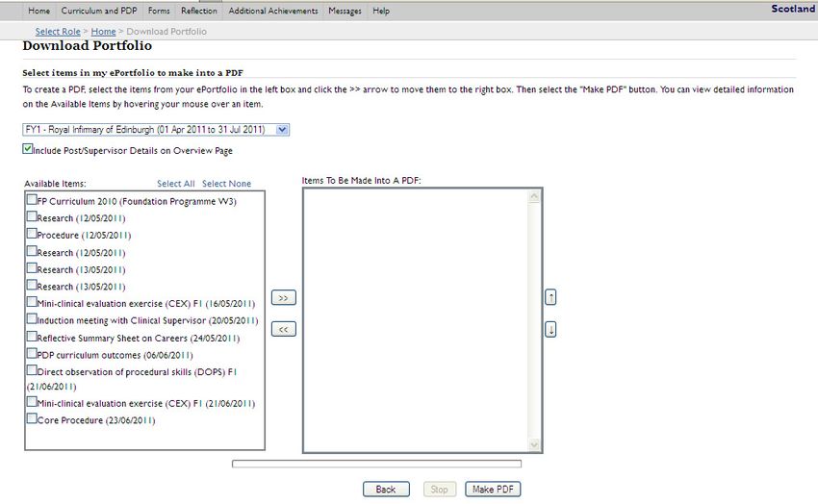The image size is (818, 504).
Task: Click the PDF generation progress bar
Action: (x=376, y=464)
